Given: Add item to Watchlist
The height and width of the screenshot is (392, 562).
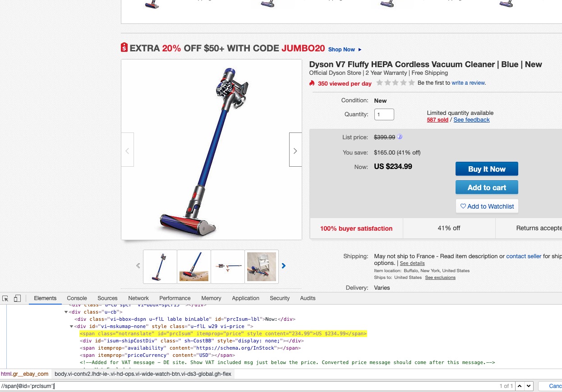Looking at the screenshot, I should point(487,206).
